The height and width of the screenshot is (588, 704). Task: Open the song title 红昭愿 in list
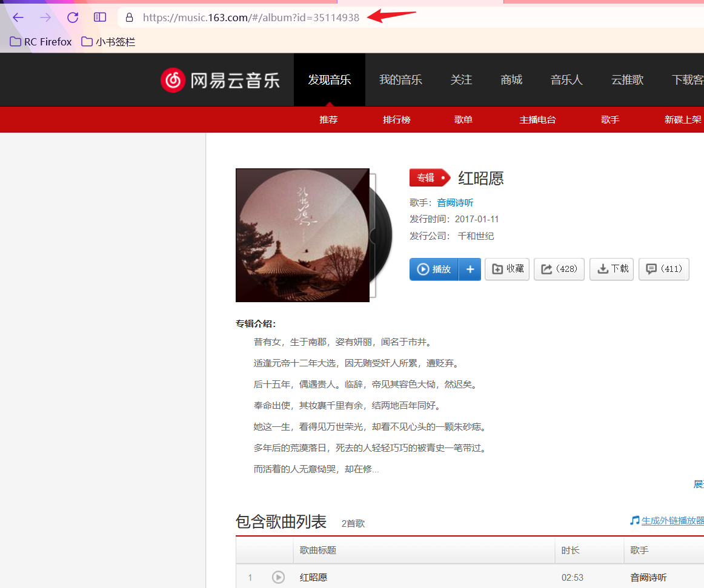(313, 577)
